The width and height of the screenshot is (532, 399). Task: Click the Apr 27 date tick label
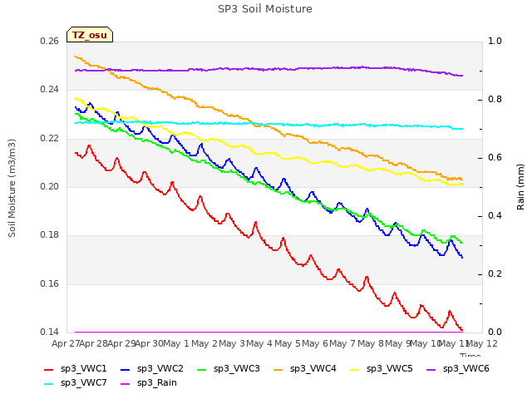66,343
